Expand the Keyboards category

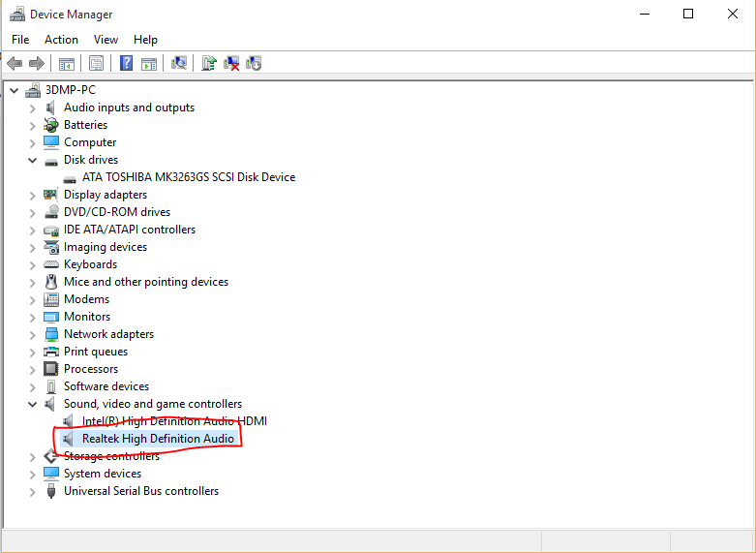32,265
